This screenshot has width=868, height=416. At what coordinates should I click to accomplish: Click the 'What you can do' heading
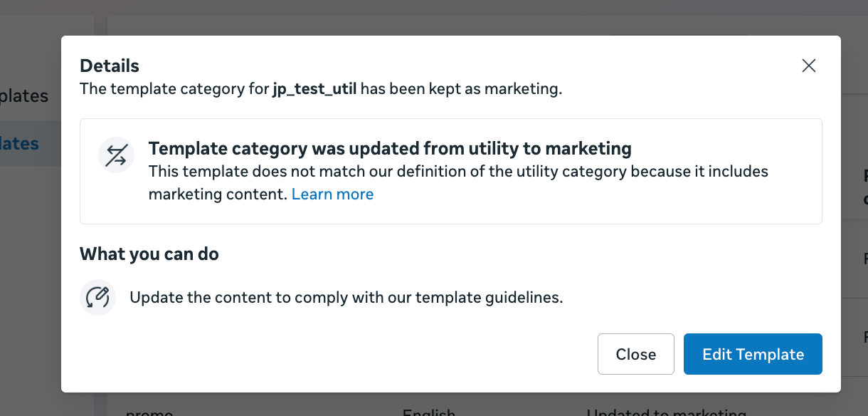149,254
